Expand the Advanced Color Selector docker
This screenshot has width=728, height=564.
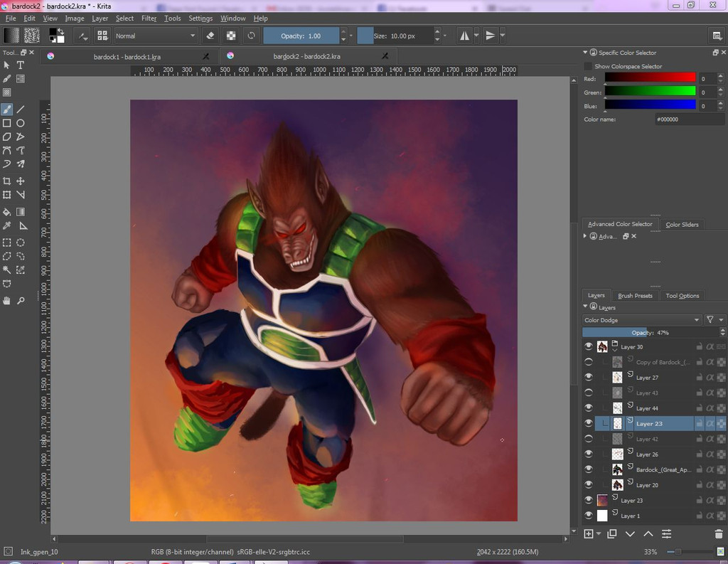pos(585,236)
